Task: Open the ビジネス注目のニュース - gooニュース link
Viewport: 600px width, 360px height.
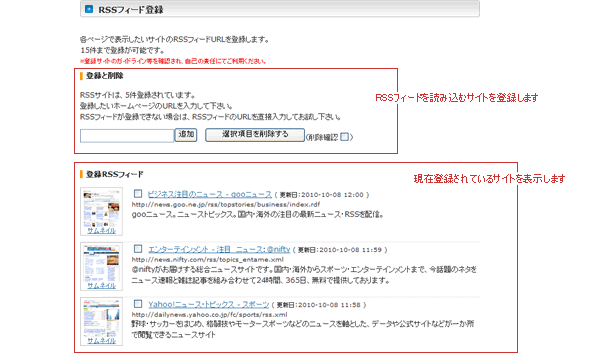Action: tap(210, 194)
